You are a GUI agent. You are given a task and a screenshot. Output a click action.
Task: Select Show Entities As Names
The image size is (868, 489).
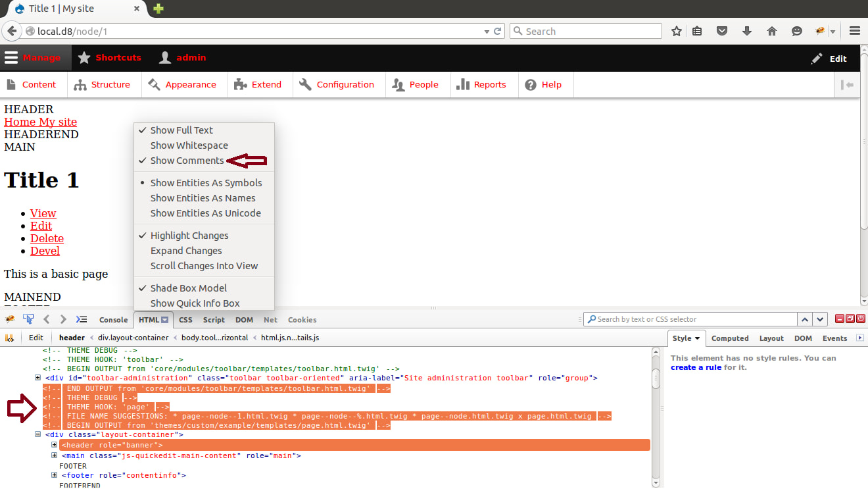pyautogui.click(x=203, y=198)
